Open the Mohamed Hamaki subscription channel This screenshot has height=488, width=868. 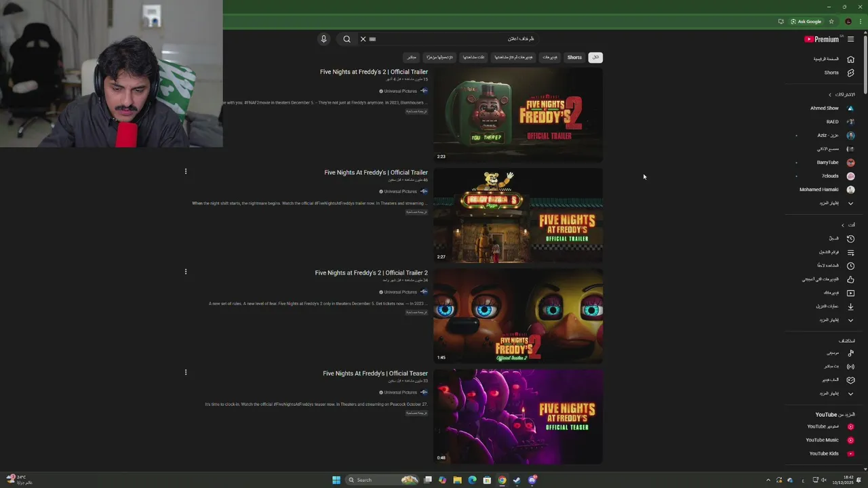[x=827, y=189]
